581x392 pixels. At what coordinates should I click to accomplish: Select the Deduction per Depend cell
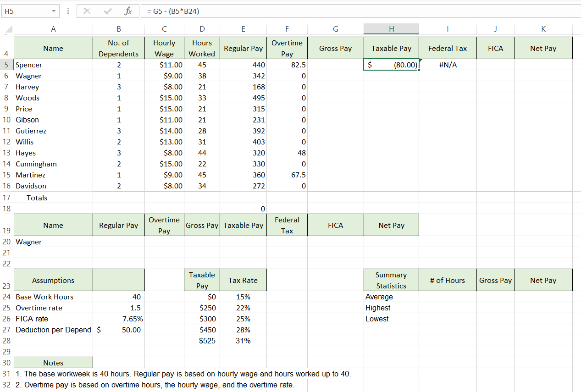[53, 330]
